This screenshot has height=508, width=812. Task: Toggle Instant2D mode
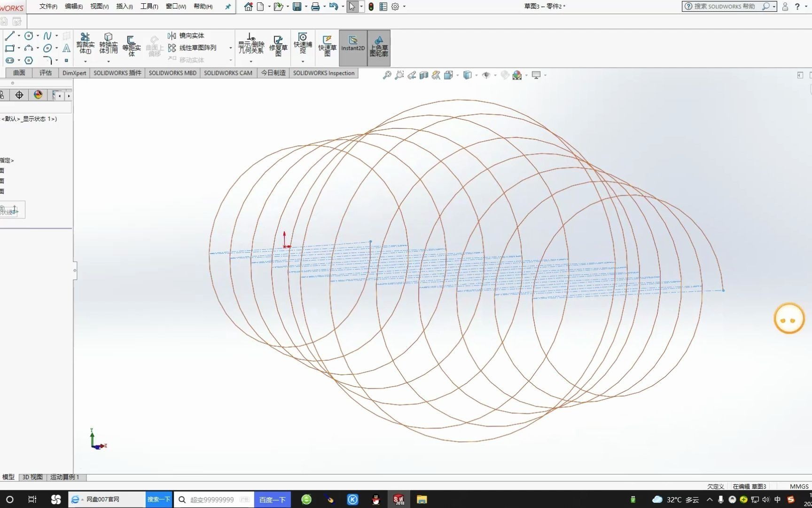352,47
